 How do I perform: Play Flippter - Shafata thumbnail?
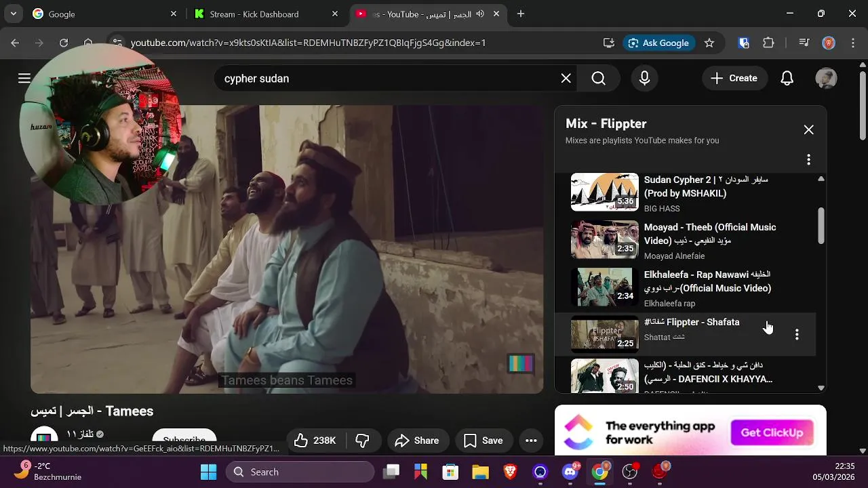pyautogui.click(x=605, y=334)
